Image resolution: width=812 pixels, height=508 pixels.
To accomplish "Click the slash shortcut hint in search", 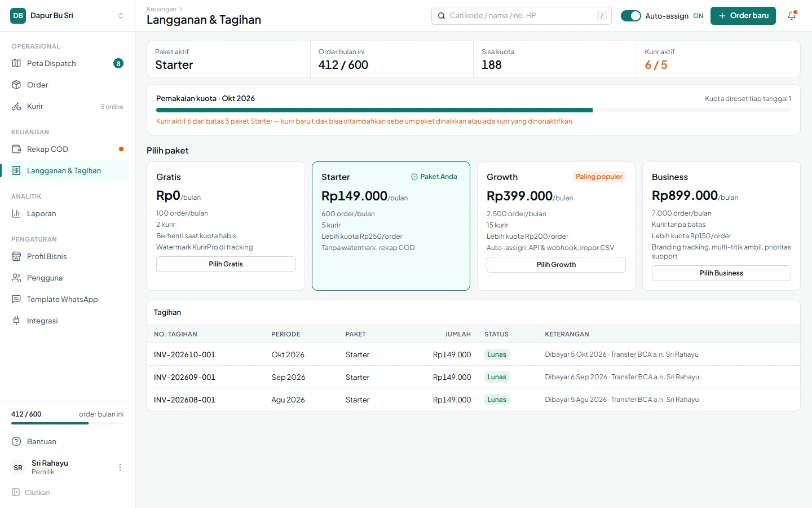I will [x=602, y=16].
